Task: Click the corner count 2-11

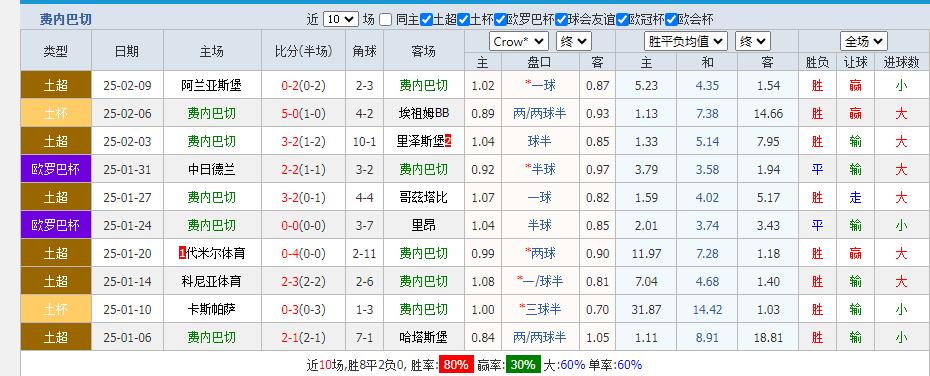Action: tap(364, 253)
